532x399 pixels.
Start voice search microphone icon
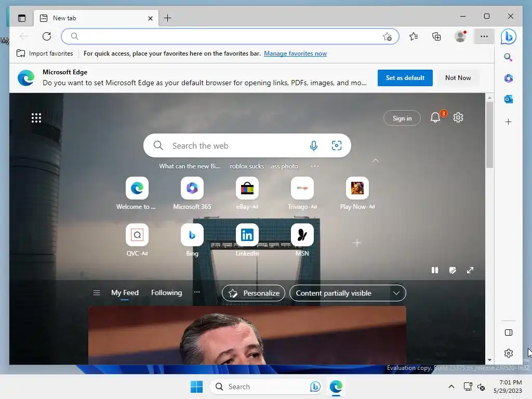tap(314, 145)
